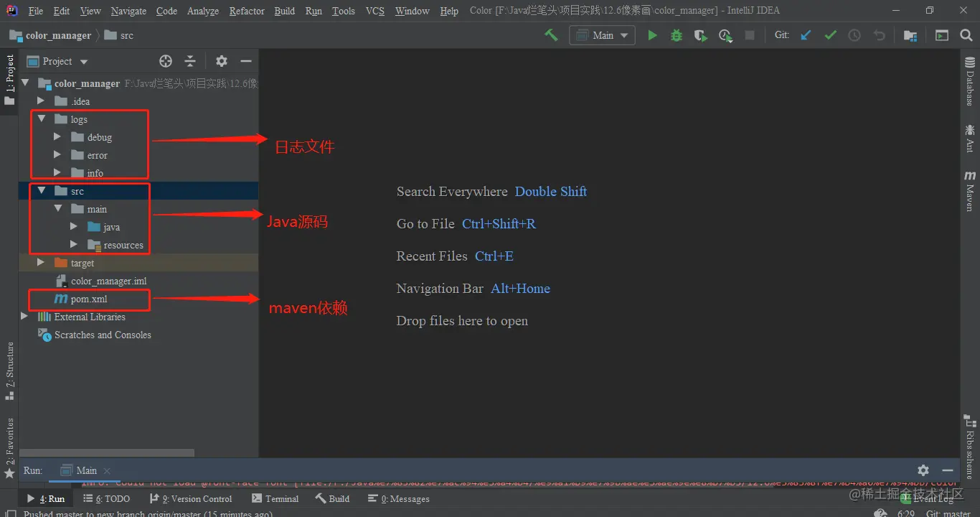Open the Run with Profiler icon
Screen dimensions: 980x517
click(x=725, y=35)
